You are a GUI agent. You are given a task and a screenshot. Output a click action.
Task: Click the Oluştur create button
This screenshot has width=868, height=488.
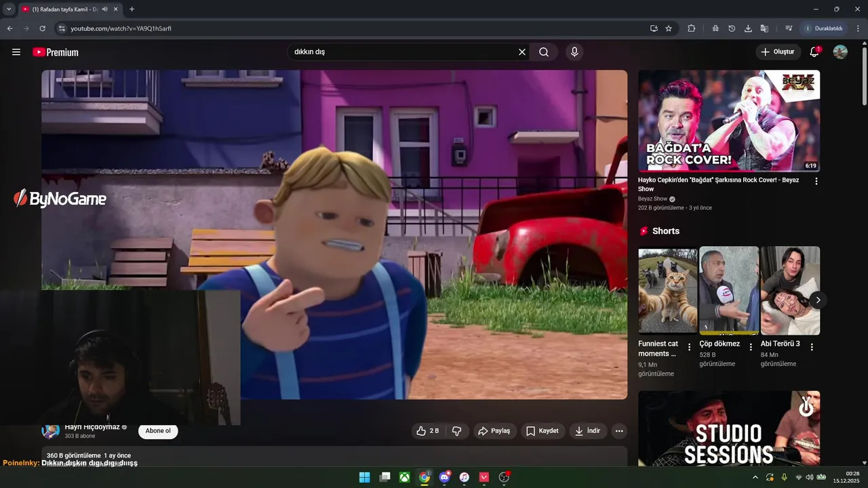pos(777,52)
